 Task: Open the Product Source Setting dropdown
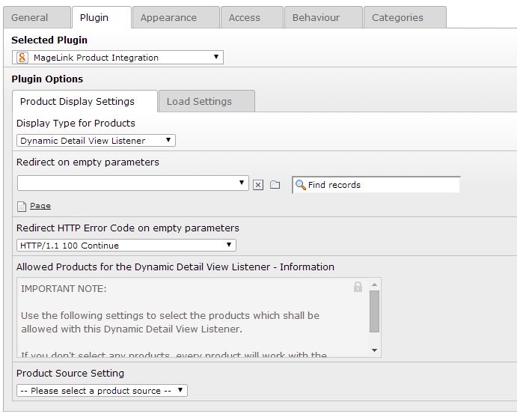click(102, 391)
